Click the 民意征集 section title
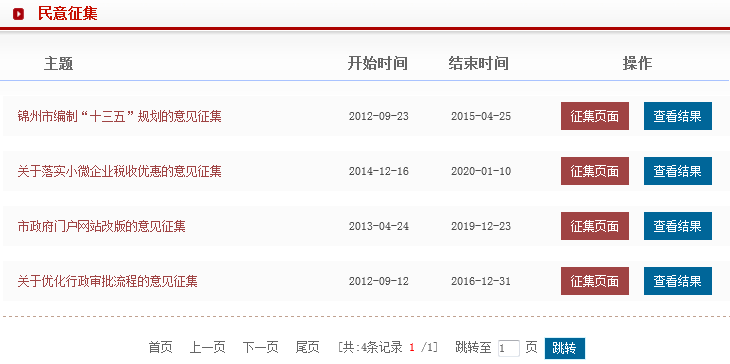The image size is (730, 364). pos(68,13)
